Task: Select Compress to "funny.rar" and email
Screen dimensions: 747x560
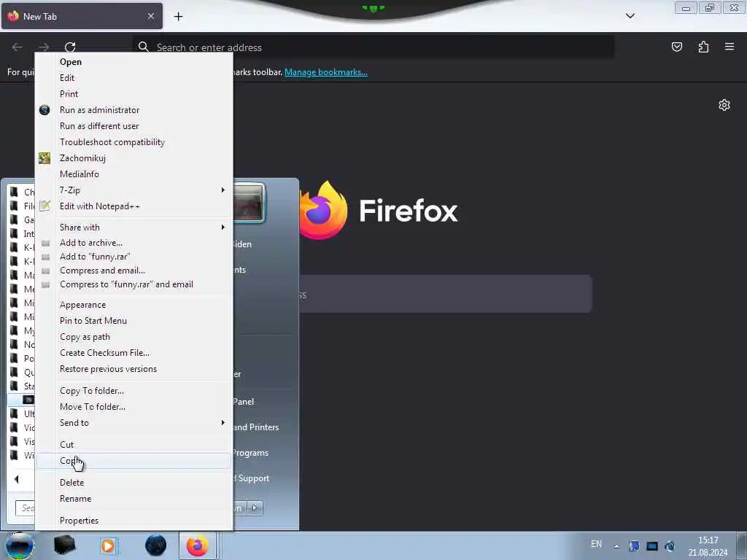Action: (x=134, y=284)
